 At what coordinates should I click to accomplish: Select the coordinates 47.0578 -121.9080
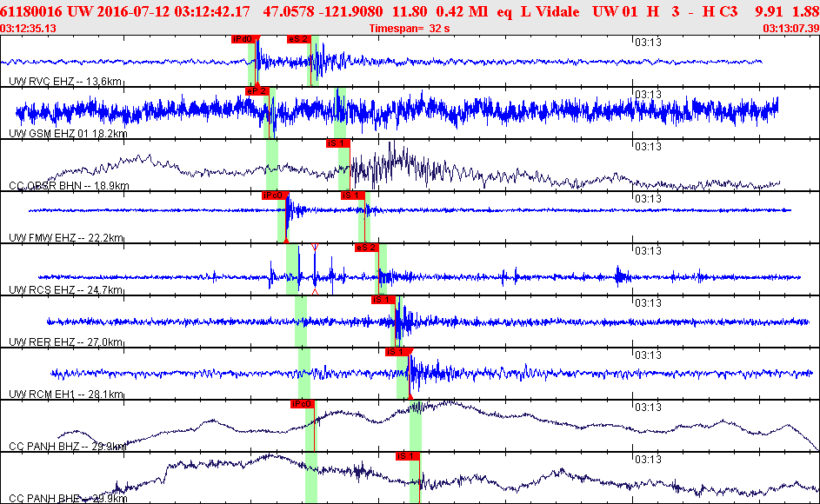323,11
